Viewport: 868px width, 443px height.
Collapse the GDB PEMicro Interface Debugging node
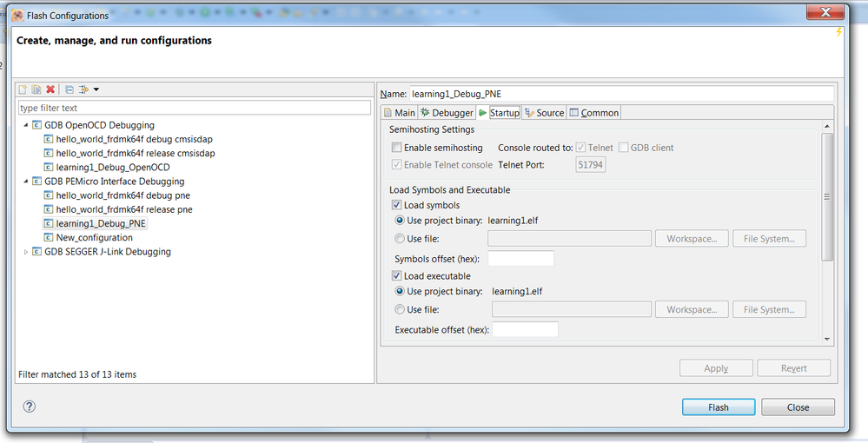[25, 181]
